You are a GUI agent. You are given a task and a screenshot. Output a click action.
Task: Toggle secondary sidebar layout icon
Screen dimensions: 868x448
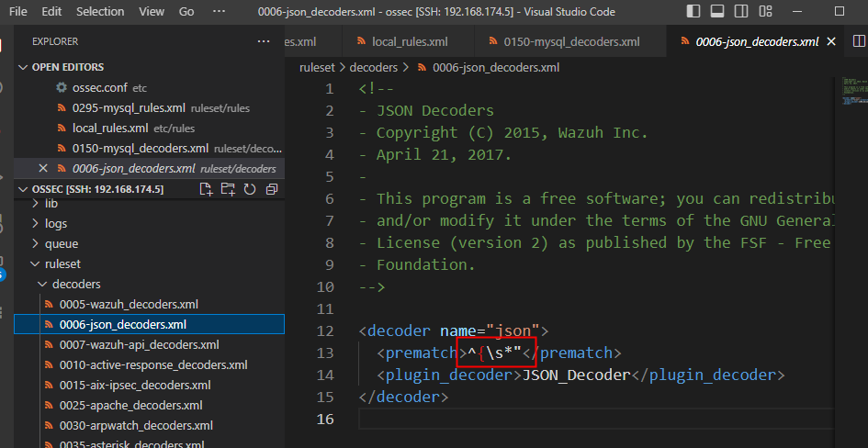coord(741,11)
